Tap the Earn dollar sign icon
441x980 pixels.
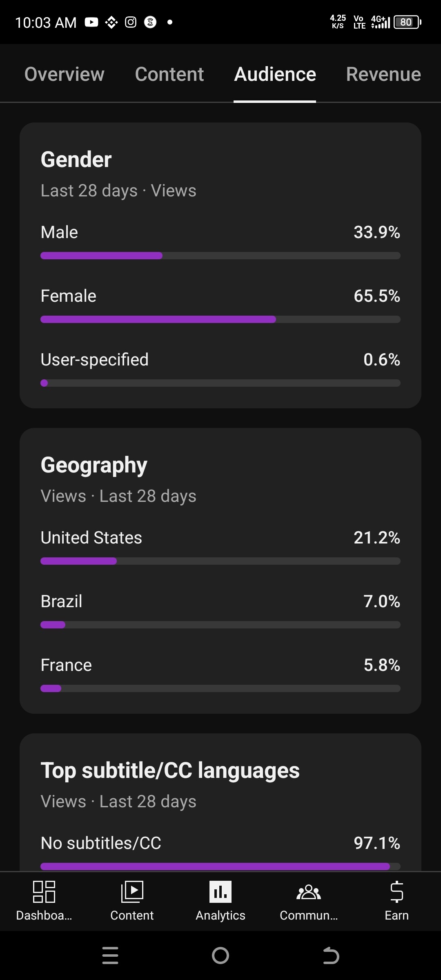pyautogui.click(x=396, y=892)
